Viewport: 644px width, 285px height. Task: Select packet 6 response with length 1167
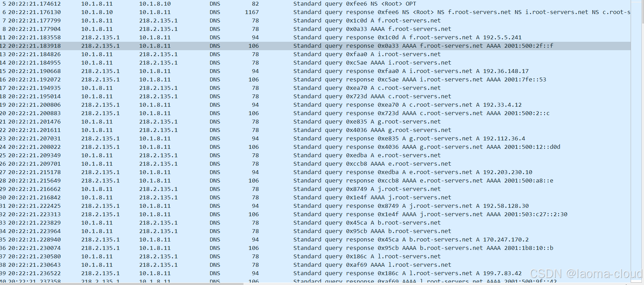(x=315, y=12)
